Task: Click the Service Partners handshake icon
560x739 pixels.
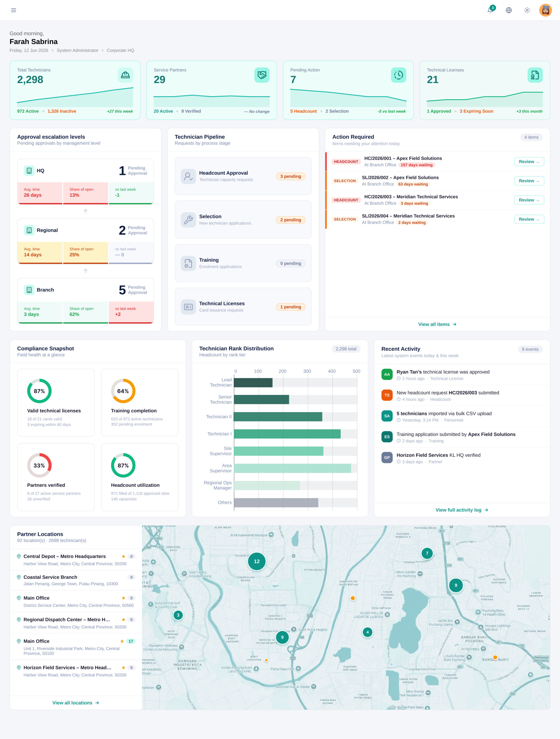Action: pyautogui.click(x=262, y=75)
